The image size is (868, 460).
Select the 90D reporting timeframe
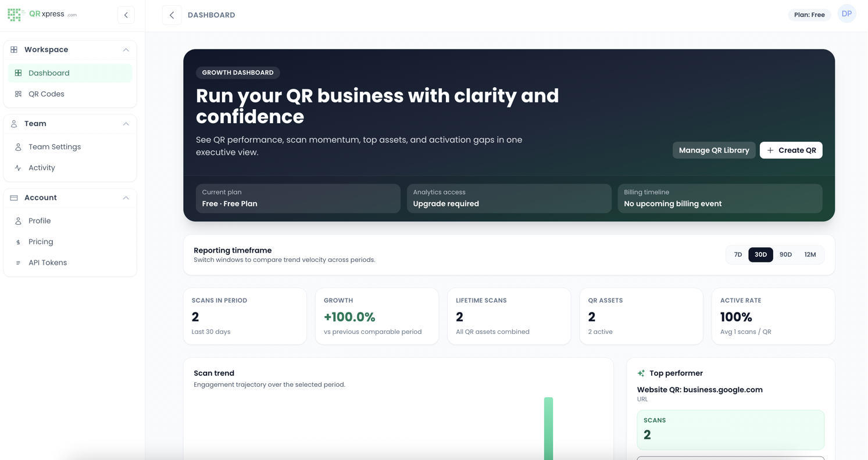coord(785,255)
